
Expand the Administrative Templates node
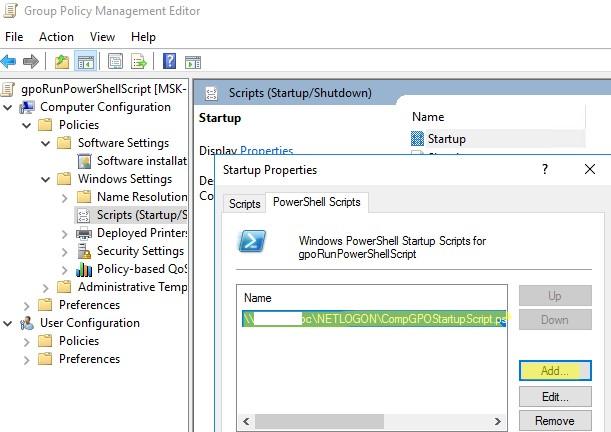(46, 288)
